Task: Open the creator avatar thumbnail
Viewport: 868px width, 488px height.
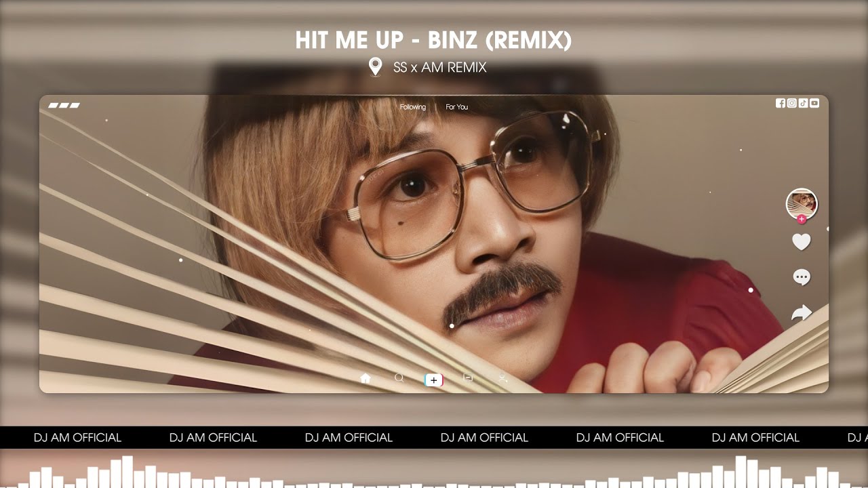Action: pyautogui.click(x=802, y=204)
